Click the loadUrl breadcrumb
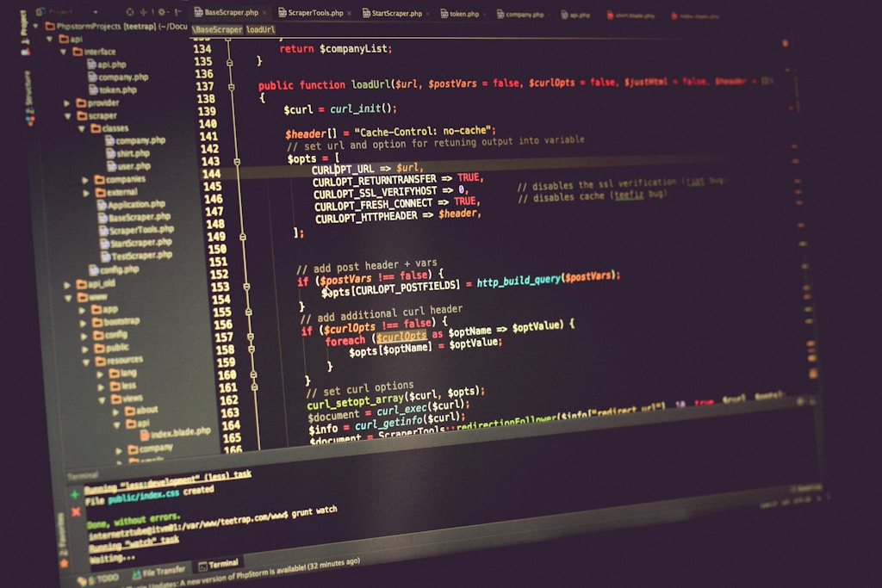Viewport: 882px width, 588px height. click(260, 29)
